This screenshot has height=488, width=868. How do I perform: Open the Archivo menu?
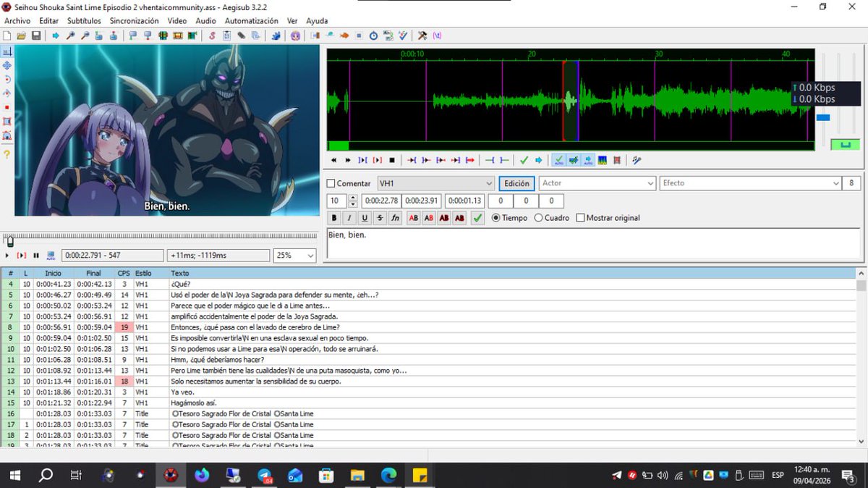point(17,21)
